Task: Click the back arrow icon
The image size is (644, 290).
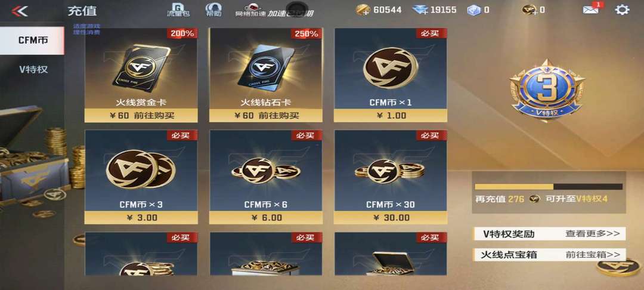Action: tap(20, 11)
